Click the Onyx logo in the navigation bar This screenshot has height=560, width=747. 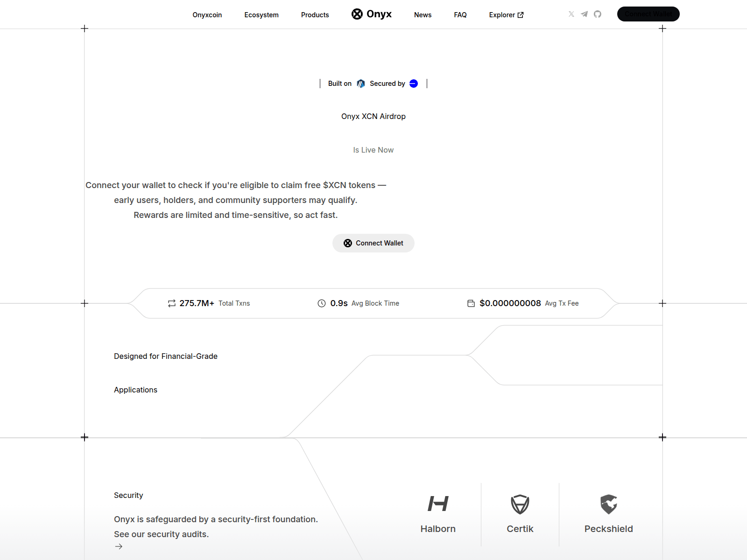372,14
